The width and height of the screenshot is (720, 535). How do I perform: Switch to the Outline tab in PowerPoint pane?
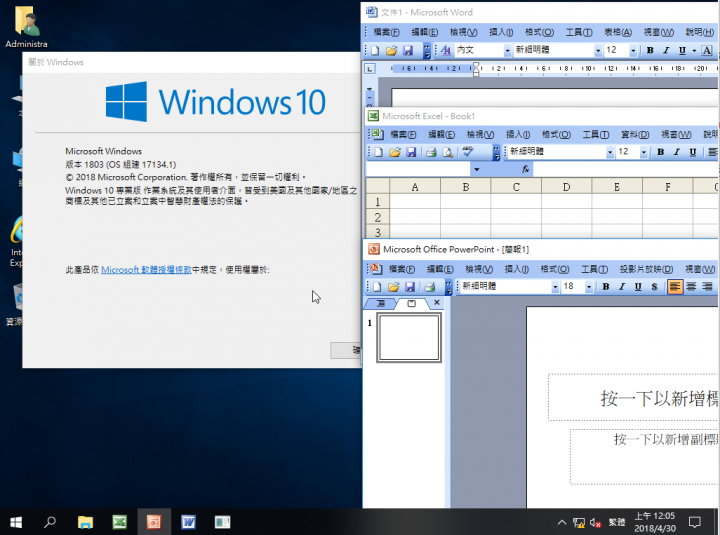click(x=381, y=303)
